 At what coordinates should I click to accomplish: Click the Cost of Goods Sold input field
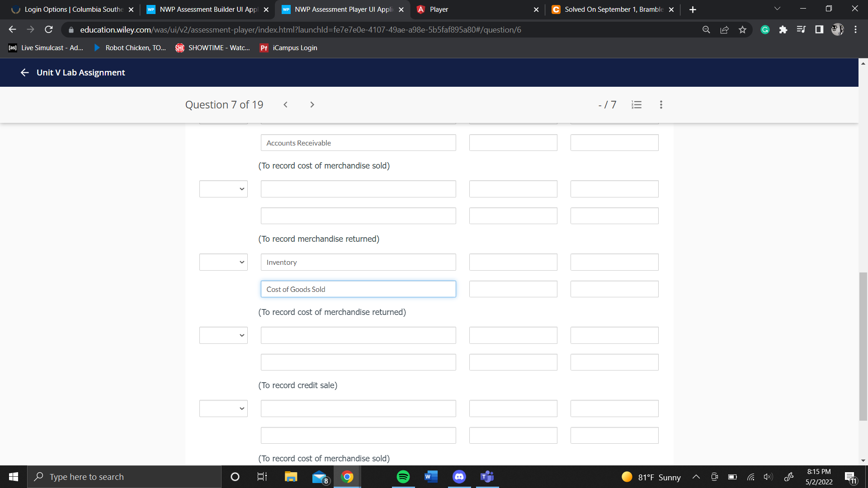pos(358,289)
